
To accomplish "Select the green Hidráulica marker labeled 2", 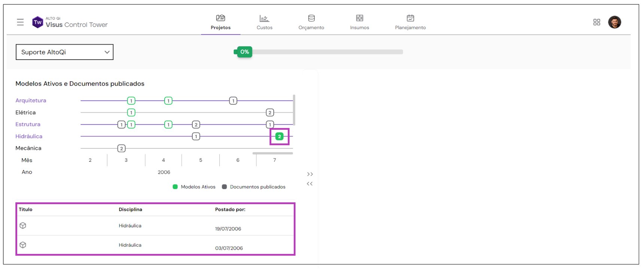I will pos(279,136).
